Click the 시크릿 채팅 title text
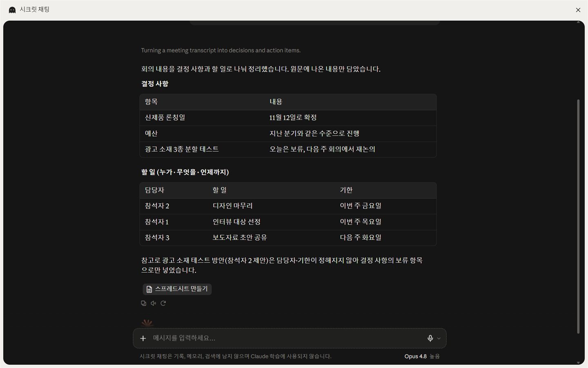 (35, 9)
